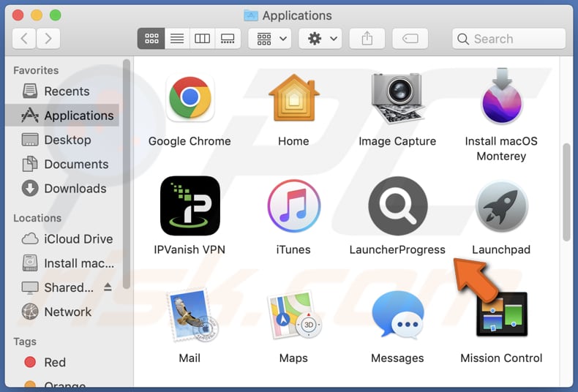Viewport: 578px width, 392px height.
Task: Click into the Search field
Action: pos(509,38)
